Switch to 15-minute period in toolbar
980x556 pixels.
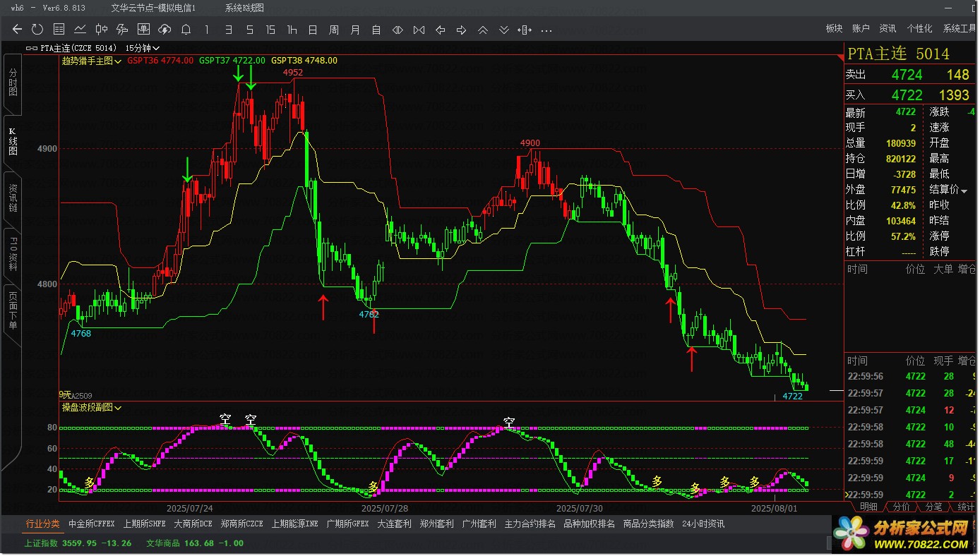tap(270, 30)
